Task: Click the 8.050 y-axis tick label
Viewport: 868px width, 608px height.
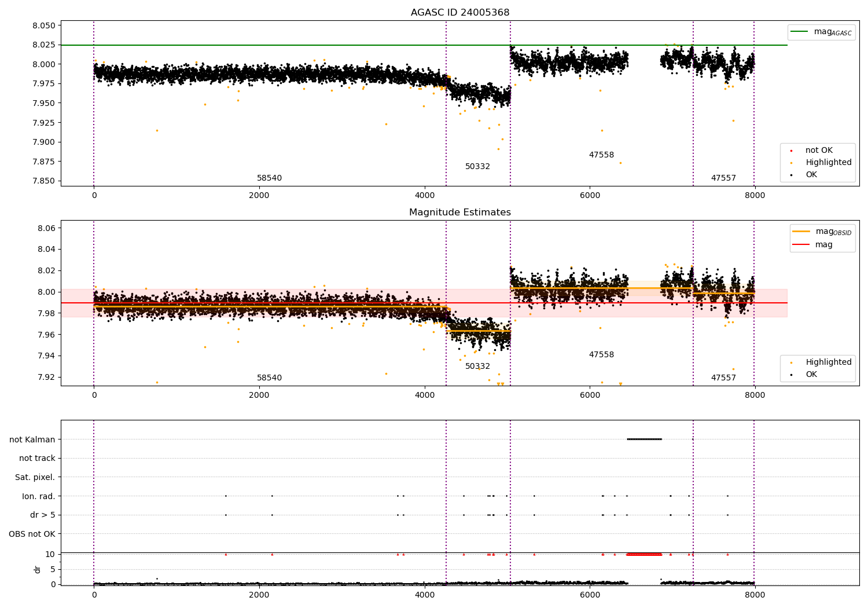Action: click(44, 26)
